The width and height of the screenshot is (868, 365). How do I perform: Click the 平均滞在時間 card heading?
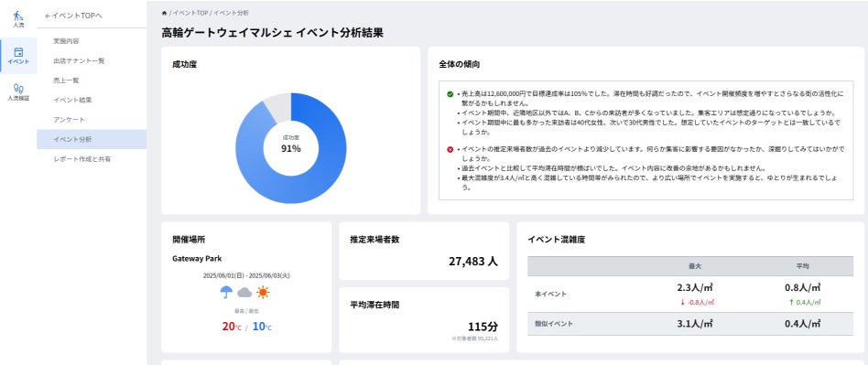pyautogui.click(x=374, y=304)
